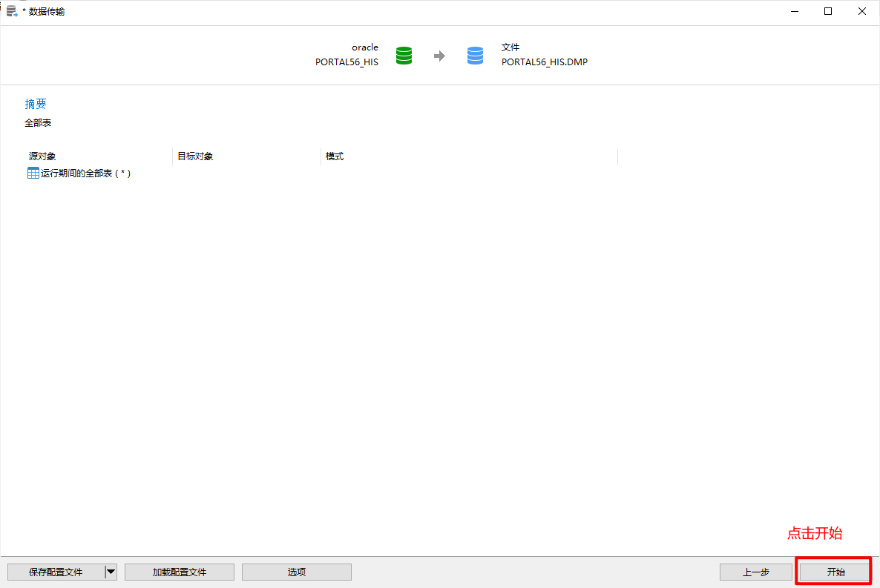Screen dimensions: 880x588
Task: Click the 全部表 label
Action: pos(38,122)
